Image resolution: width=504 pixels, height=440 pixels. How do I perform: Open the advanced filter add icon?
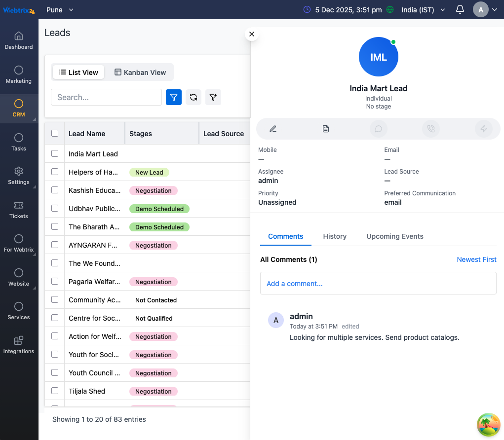click(x=213, y=97)
